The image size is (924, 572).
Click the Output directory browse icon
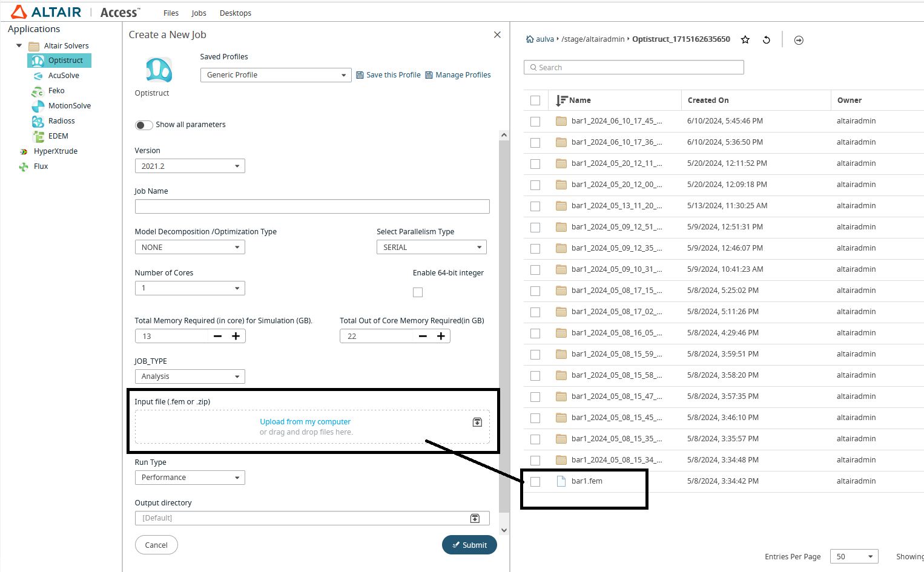[475, 518]
